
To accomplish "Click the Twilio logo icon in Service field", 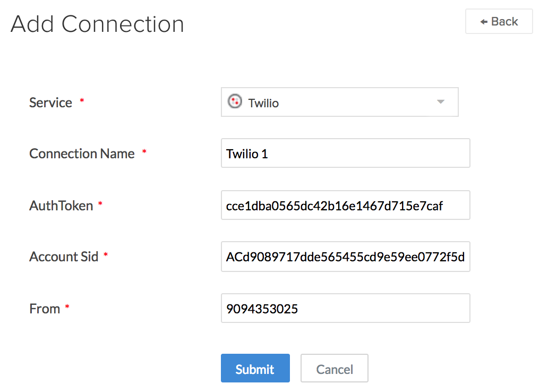I will pos(234,101).
